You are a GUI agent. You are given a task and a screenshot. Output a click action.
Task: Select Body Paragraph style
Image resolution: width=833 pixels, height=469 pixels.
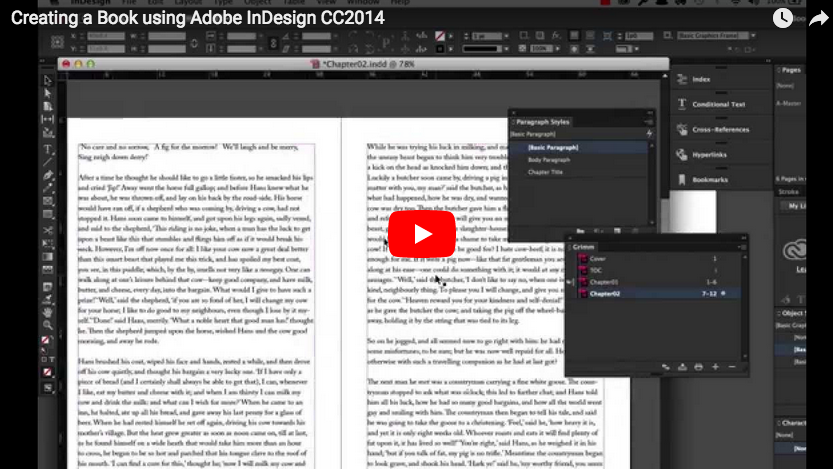click(x=552, y=160)
